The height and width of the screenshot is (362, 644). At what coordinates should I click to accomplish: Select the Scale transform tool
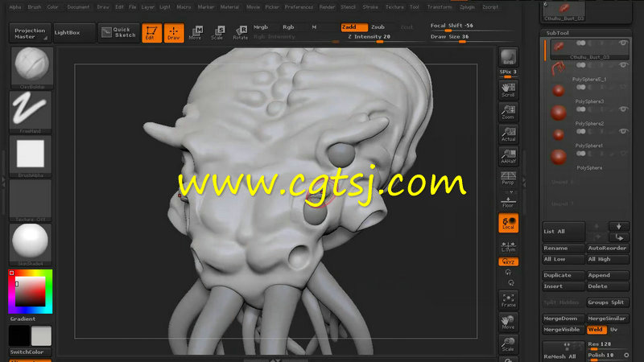coord(217,33)
